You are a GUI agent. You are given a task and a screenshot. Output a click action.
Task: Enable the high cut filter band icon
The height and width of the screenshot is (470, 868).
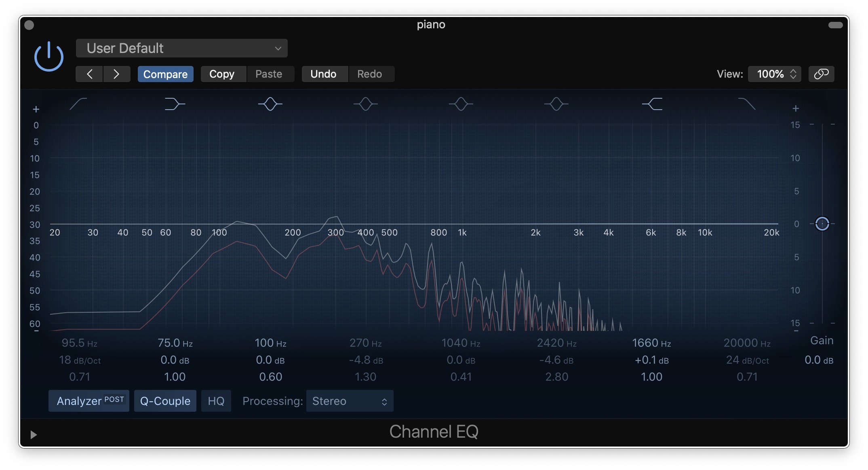(747, 104)
